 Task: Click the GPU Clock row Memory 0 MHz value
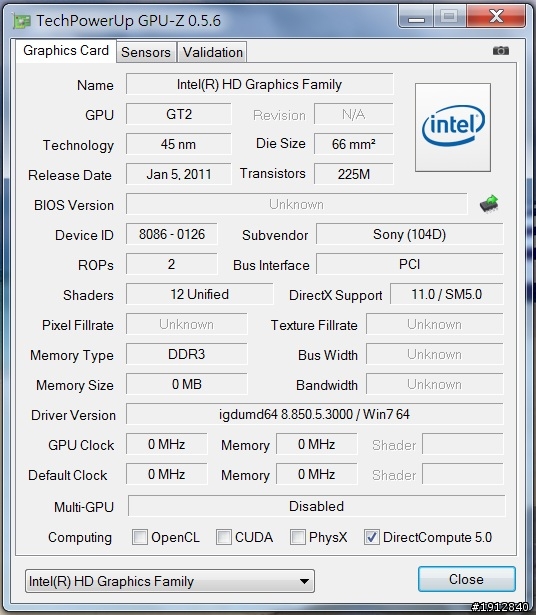tap(317, 444)
